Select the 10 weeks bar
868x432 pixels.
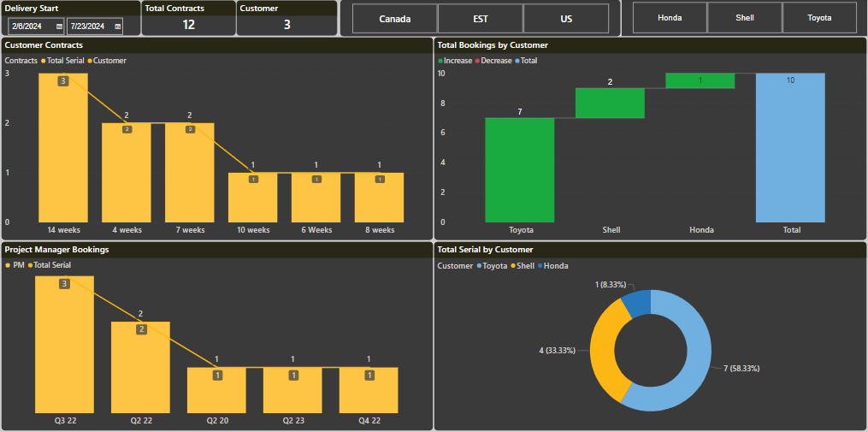(253, 198)
